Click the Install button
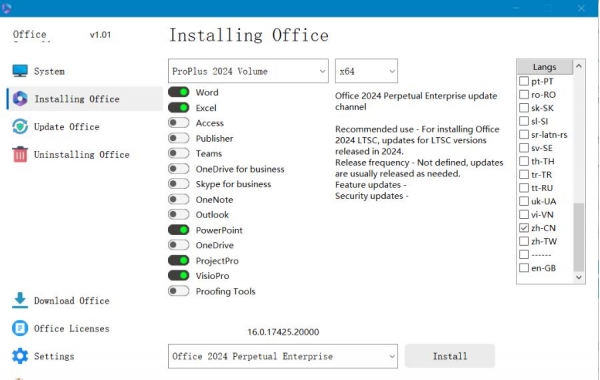 (450, 356)
